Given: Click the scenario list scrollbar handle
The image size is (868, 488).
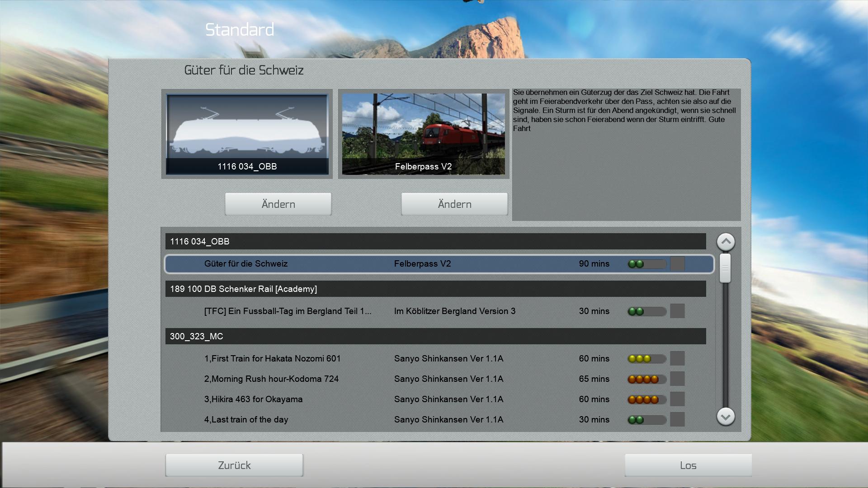Looking at the screenshot, I should pyautogui.click(x=725, y=268).
